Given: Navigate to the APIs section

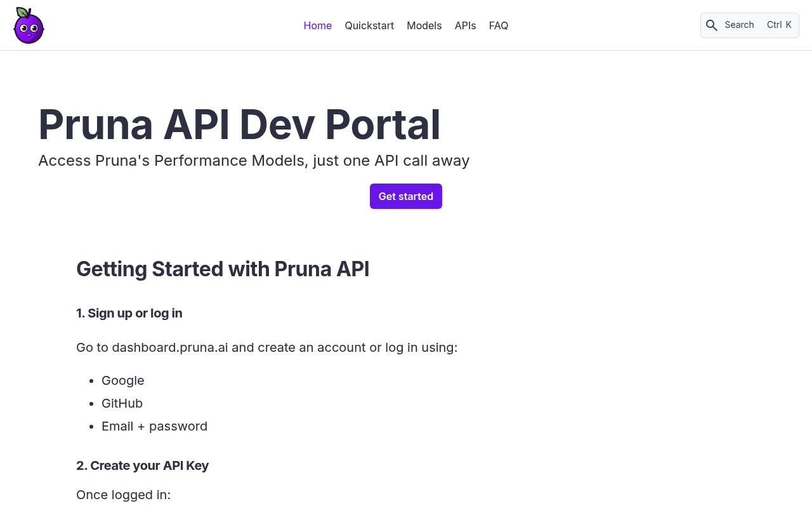Looking at the screenshot, I should (x=465, y=25).
